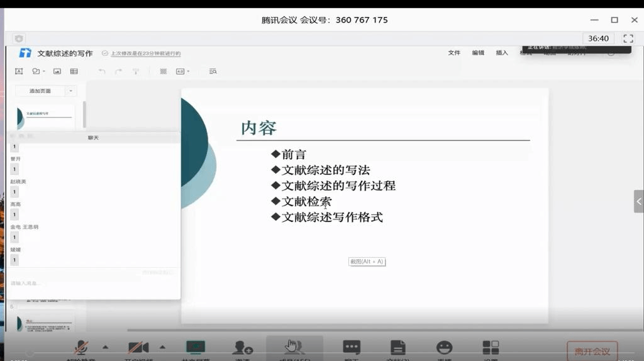The height and width of the screenshot is (361, 644).
Task: Open the documents icon in the meeting bar
Action: 397,348
